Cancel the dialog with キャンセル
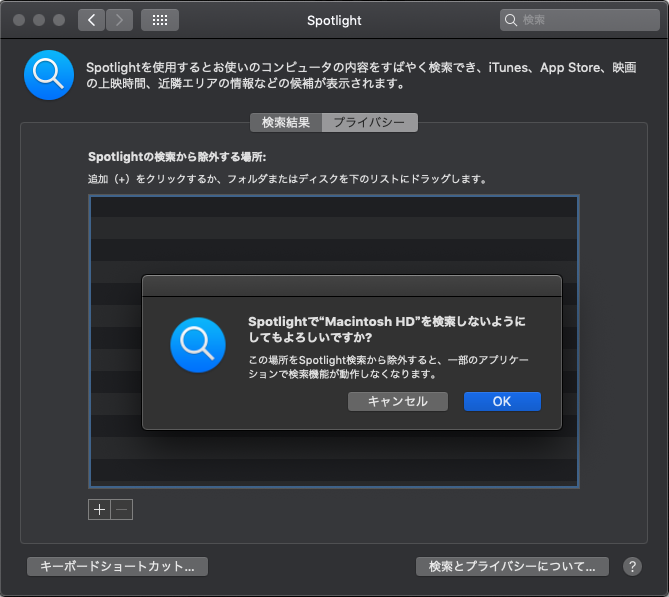The height and width of the screenshot is (597, 669). 398,402
